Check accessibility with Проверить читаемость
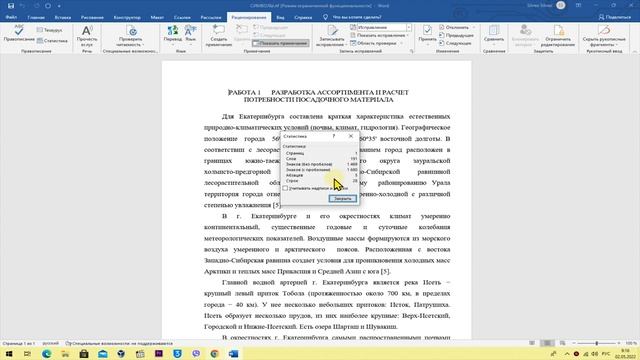The width and height of the screenshot is (640, 360). pos(131,36)
